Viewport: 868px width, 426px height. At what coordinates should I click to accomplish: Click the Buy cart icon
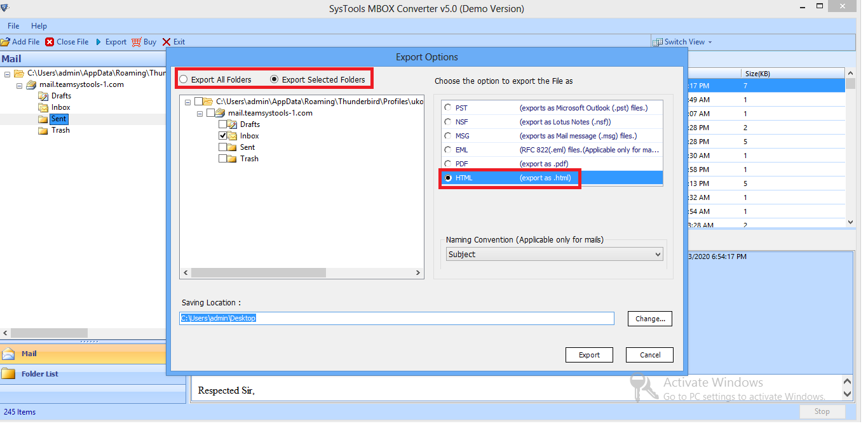(x=136, y=42)
